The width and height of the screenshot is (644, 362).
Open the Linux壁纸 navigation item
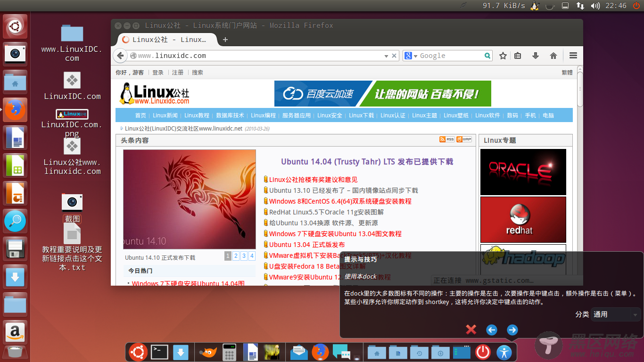456,115
